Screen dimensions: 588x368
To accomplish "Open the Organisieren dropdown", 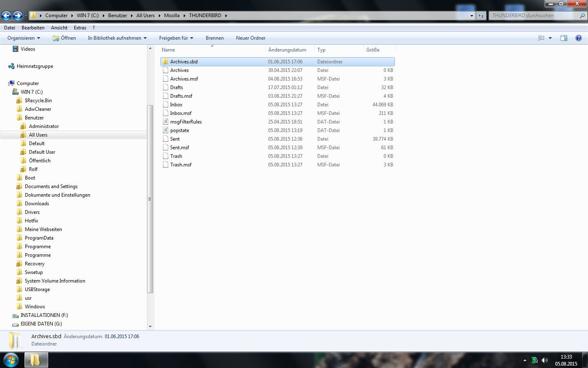I will [24, 38].
